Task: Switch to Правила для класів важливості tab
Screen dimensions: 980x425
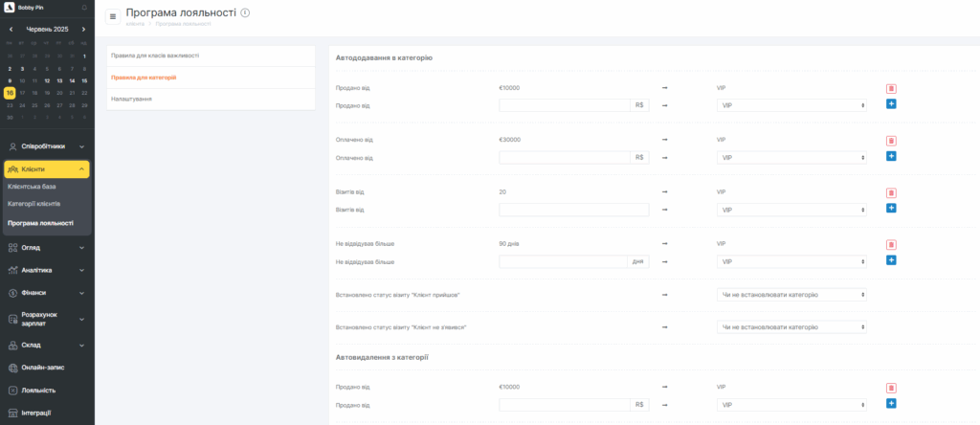Action: 211,56
